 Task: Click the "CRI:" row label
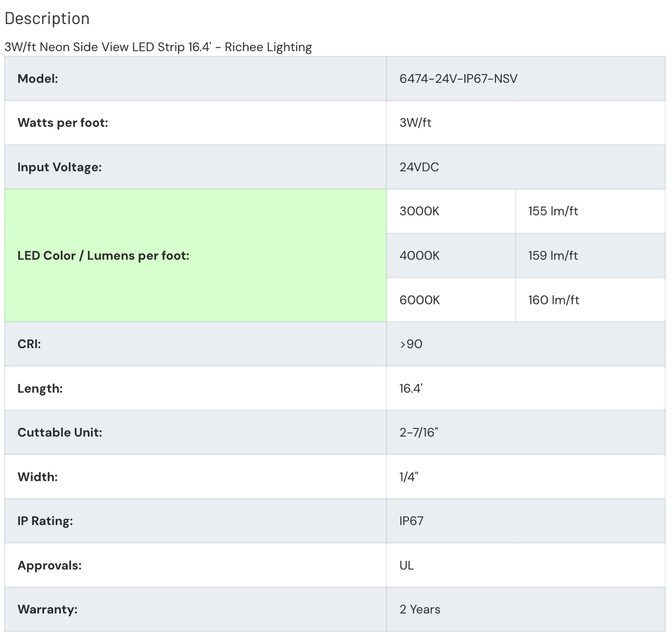29,344
